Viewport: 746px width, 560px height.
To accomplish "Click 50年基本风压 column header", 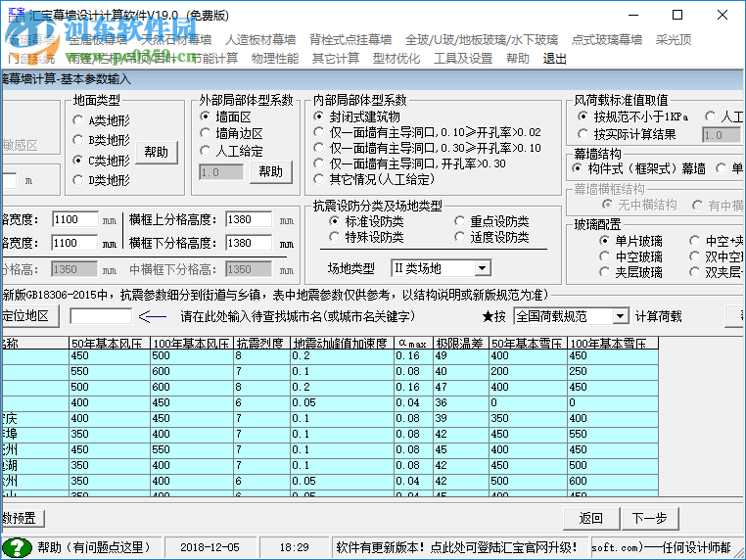I will coord(110,343).
